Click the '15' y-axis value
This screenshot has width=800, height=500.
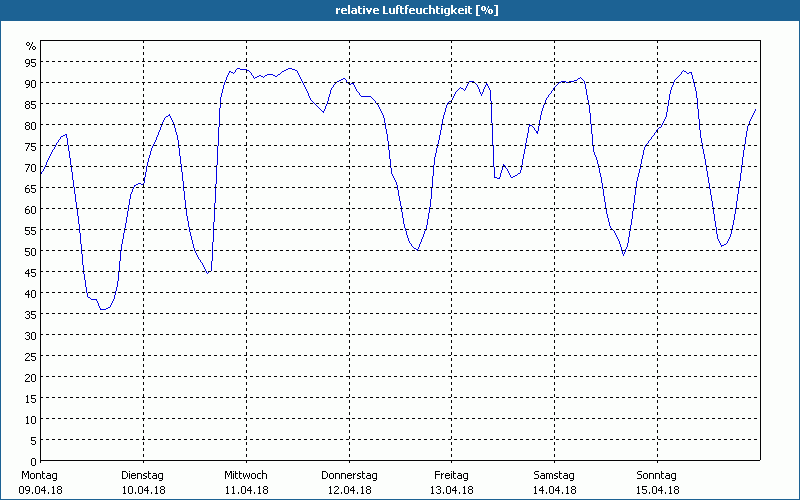[x=31, y=398]
